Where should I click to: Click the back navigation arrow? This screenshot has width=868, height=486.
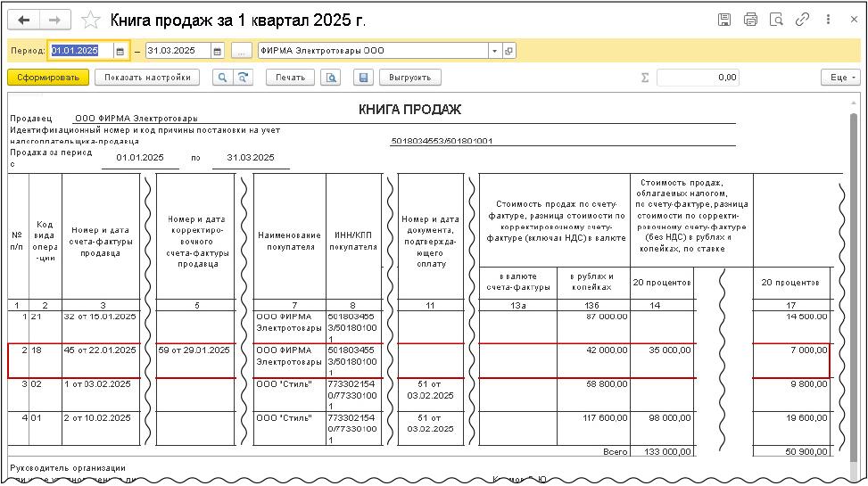coord(24,20)
